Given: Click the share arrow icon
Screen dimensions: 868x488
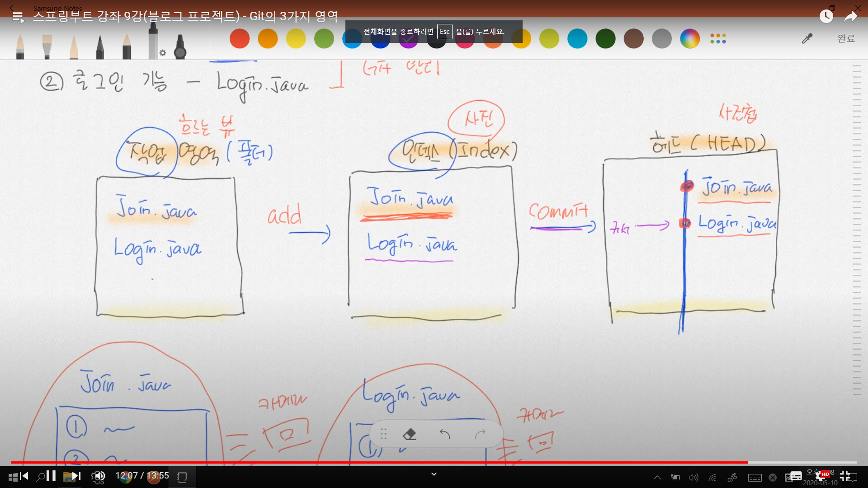Looking at the screenshot, I should (x=851, y=17).
